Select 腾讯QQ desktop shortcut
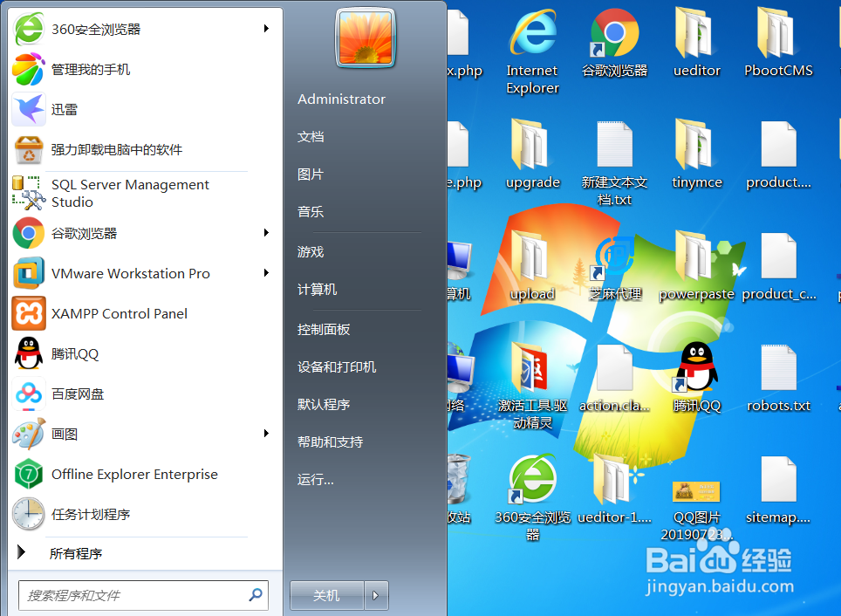841x616 pixels. [696, 378]
